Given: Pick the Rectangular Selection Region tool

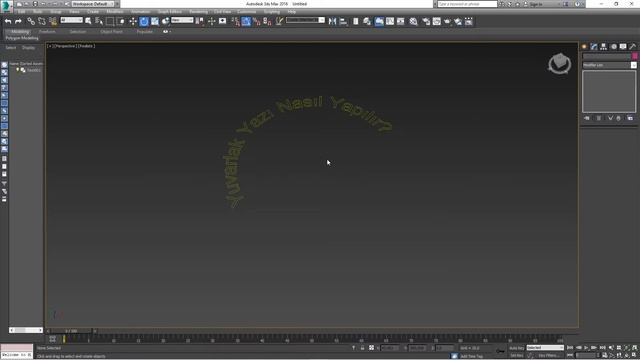Looking at the screenshot, I should click(110, 21).
